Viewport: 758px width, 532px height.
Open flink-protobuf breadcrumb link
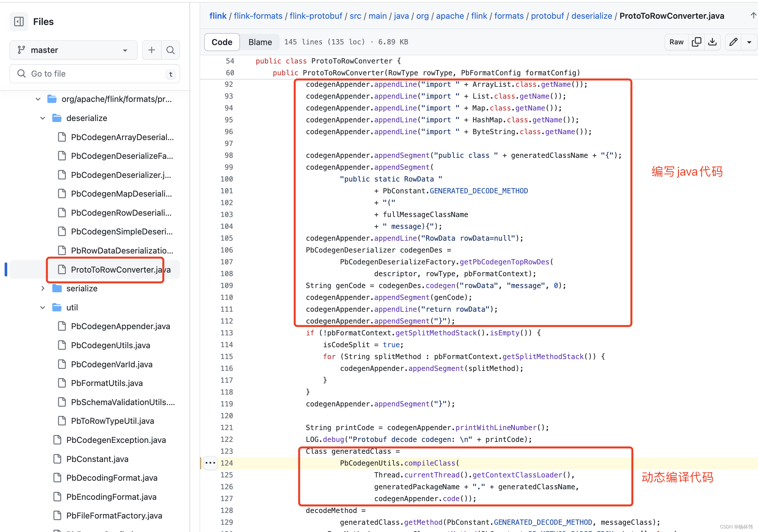click(x=316, y=16)
